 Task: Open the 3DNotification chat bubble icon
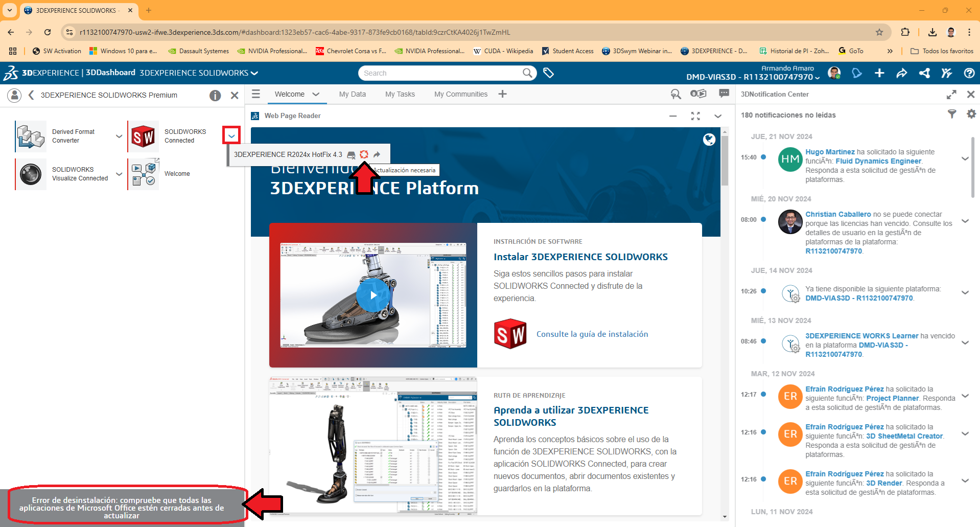pyautogui.click(x=857, y=73)
